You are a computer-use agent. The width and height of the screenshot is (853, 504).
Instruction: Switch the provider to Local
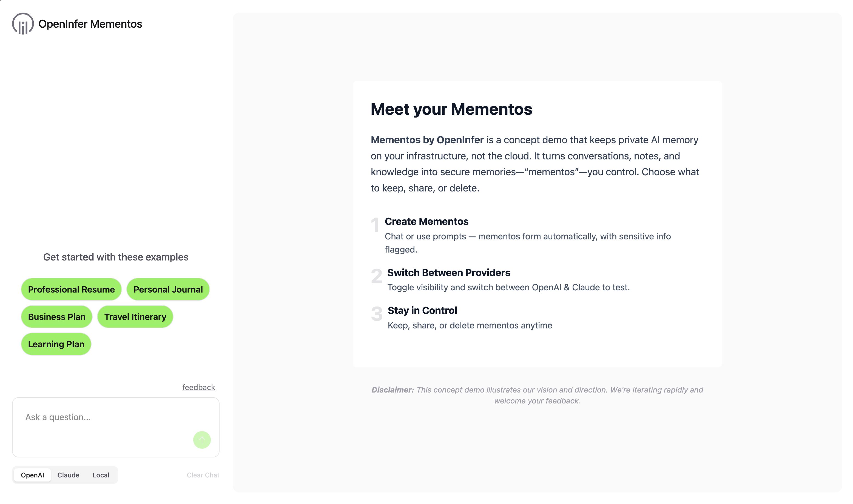click(101, 475)
